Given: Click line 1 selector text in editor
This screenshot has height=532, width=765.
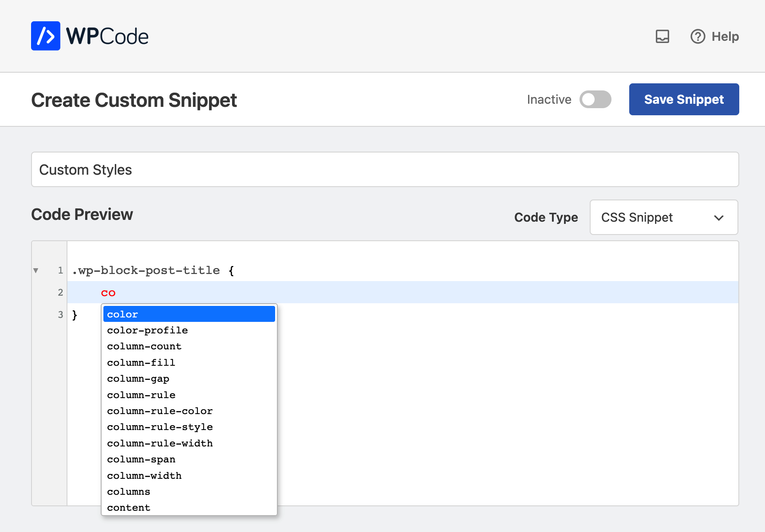Looking at the screenshot, I should 146,270.
